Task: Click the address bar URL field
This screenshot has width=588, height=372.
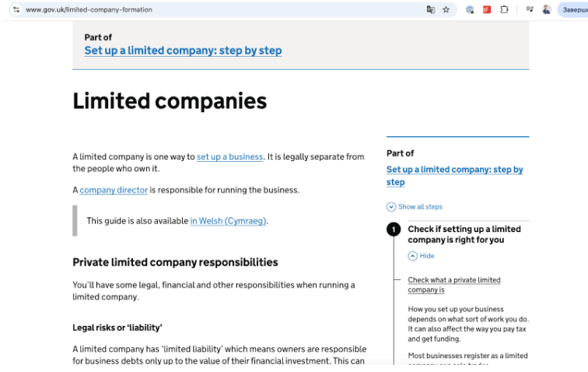Action: (221, 10)
